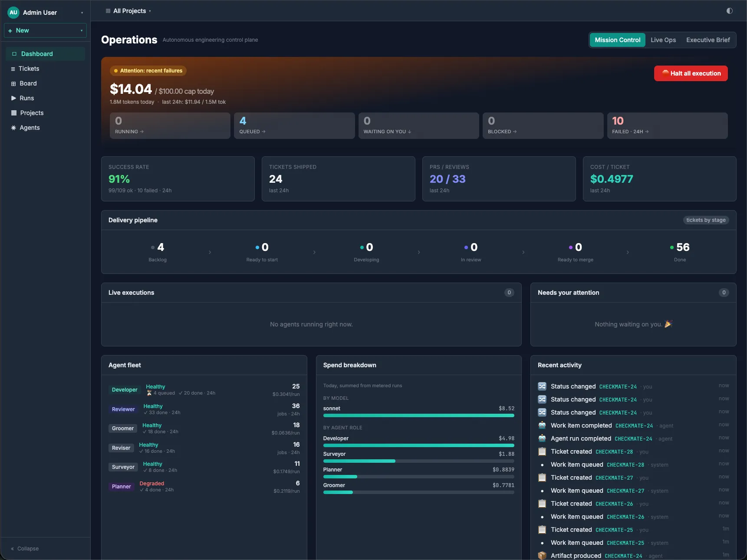The width and height of the screenshot is (747, 560).
Task: Toggle the dark/light theme icon
Action: (729, 11)
